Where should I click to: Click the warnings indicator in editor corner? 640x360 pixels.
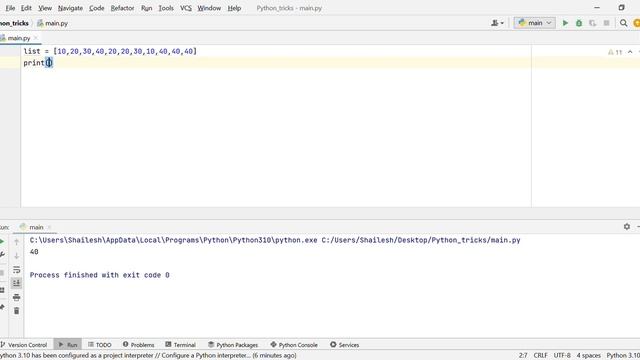tap(615, 52)
